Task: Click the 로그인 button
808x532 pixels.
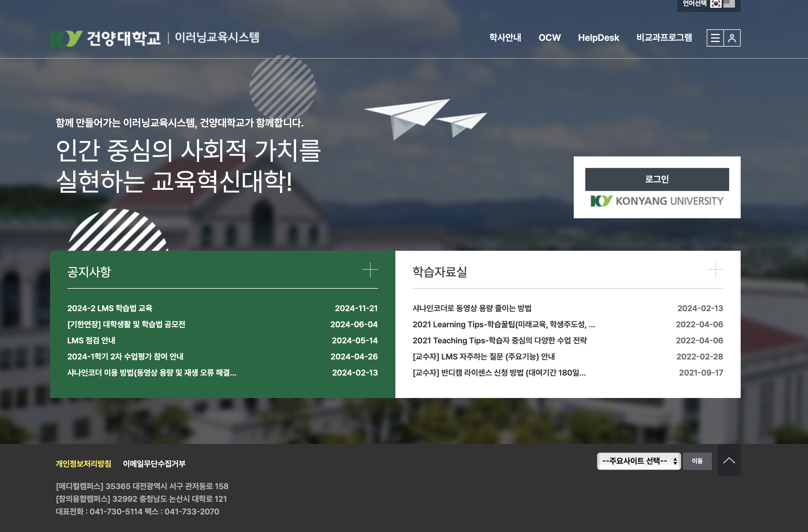Action: click(x=657, y=179)
